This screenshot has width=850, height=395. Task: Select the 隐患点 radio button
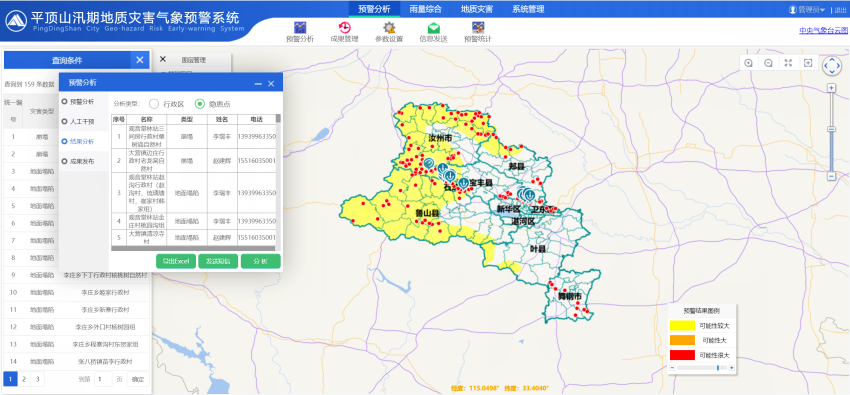200,103
